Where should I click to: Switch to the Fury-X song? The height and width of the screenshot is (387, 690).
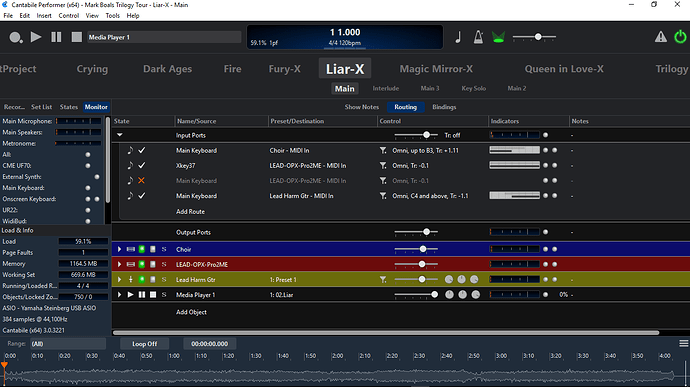285,69
